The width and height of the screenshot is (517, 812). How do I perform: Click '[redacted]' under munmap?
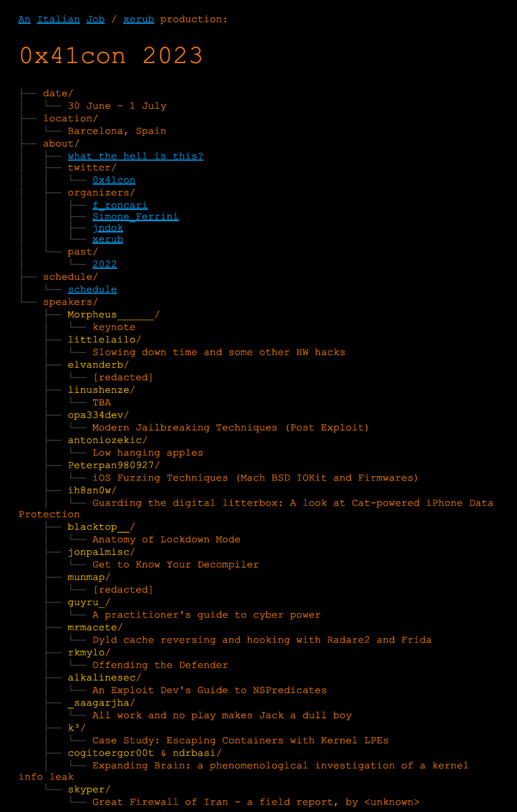pos(123,590)
